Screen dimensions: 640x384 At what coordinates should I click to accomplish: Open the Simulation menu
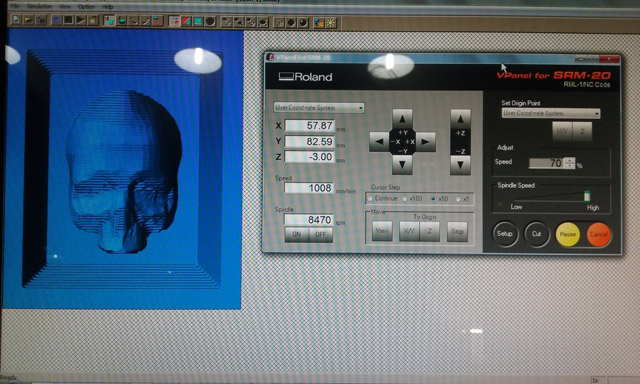(x=39, y=7)
